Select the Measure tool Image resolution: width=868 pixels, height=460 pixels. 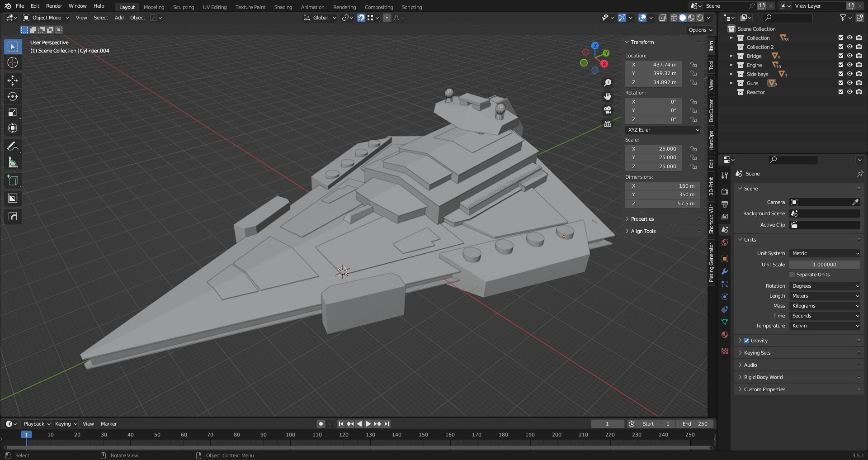point(13,162)
